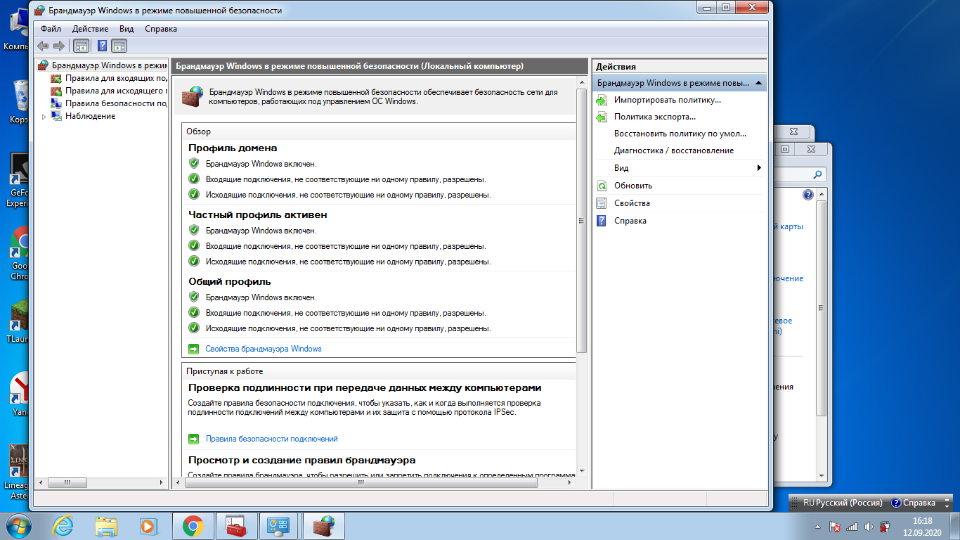Open the Файл menu

tap(51, 29)
